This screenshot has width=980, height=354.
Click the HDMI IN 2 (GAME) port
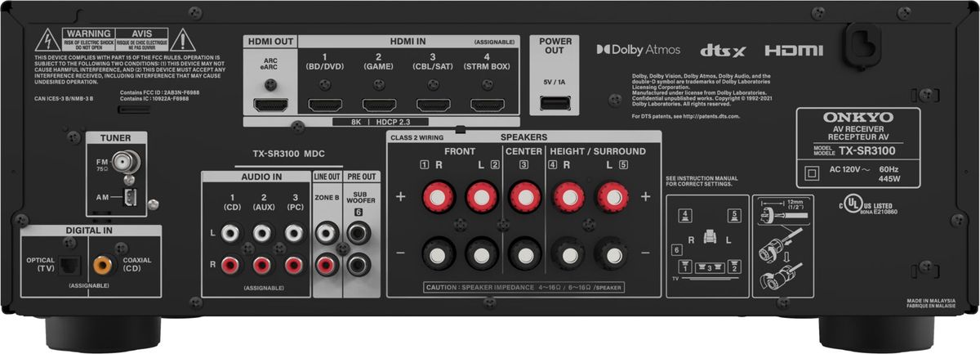tap(379, 105)
